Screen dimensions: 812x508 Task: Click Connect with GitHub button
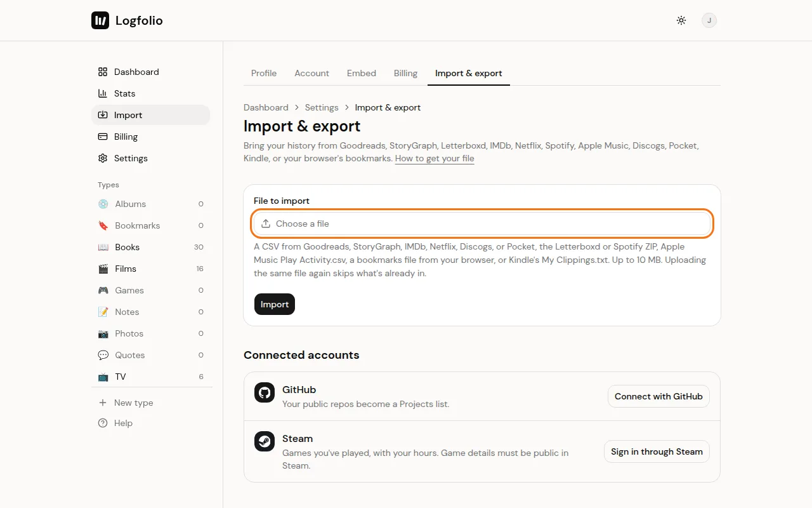658,396
